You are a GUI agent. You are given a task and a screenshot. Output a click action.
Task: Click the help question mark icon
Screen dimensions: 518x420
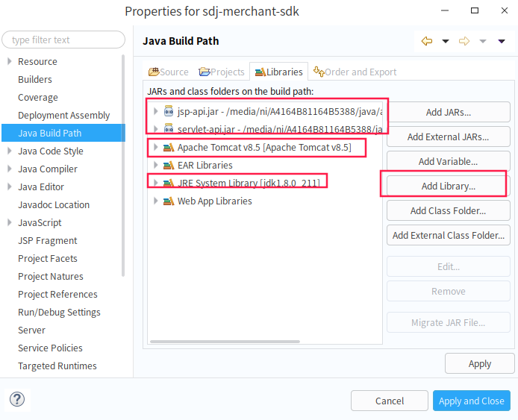click(x=17, y=400)
